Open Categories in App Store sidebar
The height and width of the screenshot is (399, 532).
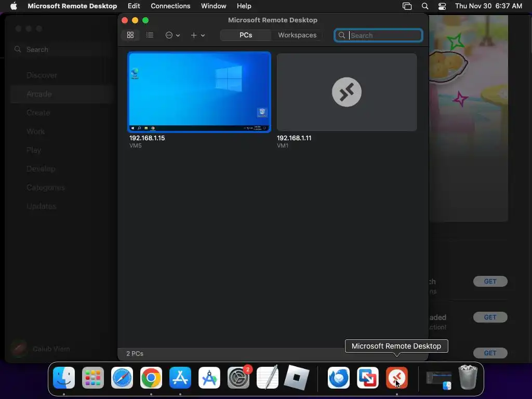46,187
